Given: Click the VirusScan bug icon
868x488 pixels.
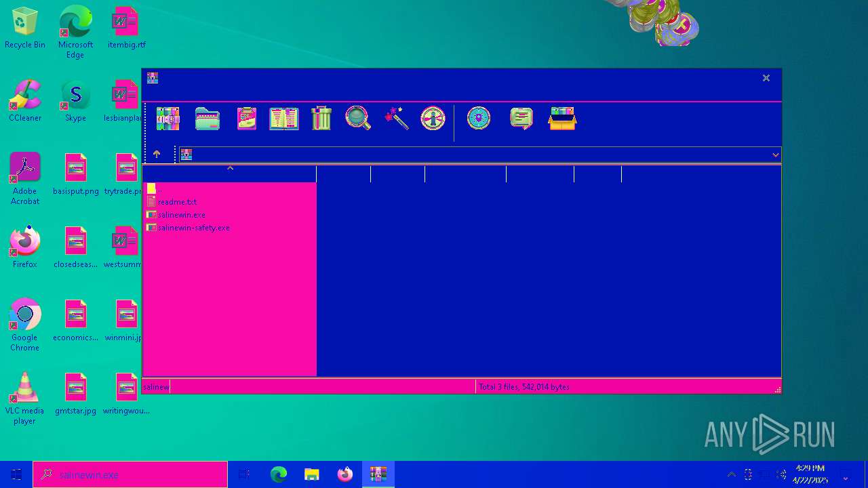Looking at the screenshot, I should tap(479, 119).
